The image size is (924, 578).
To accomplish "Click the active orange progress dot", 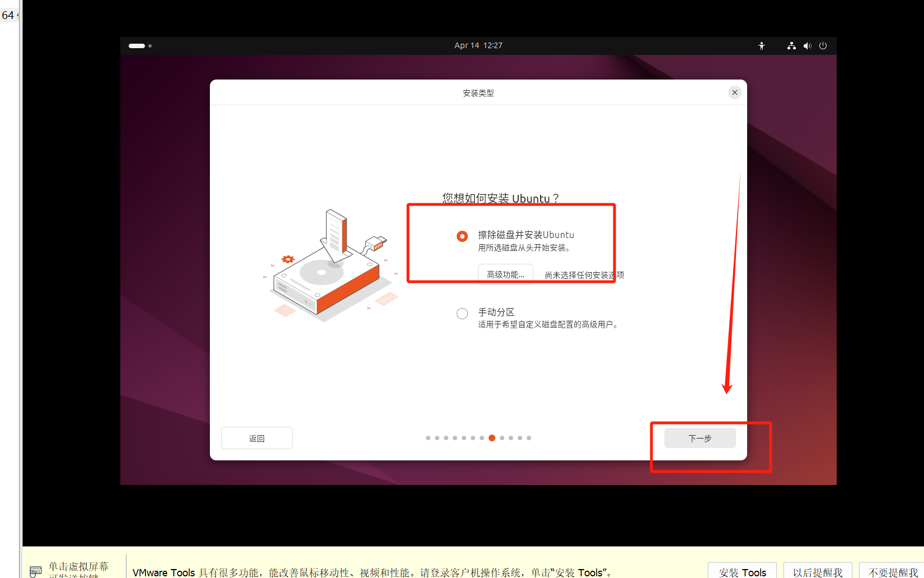I will point(492,438).
